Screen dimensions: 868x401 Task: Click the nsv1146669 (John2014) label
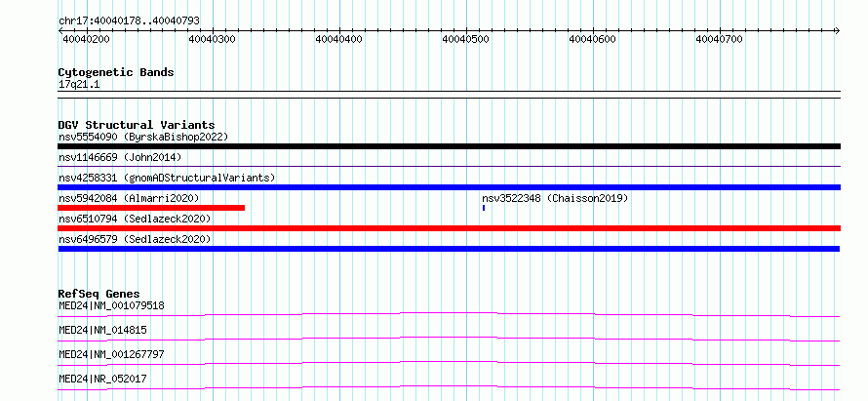120,157
